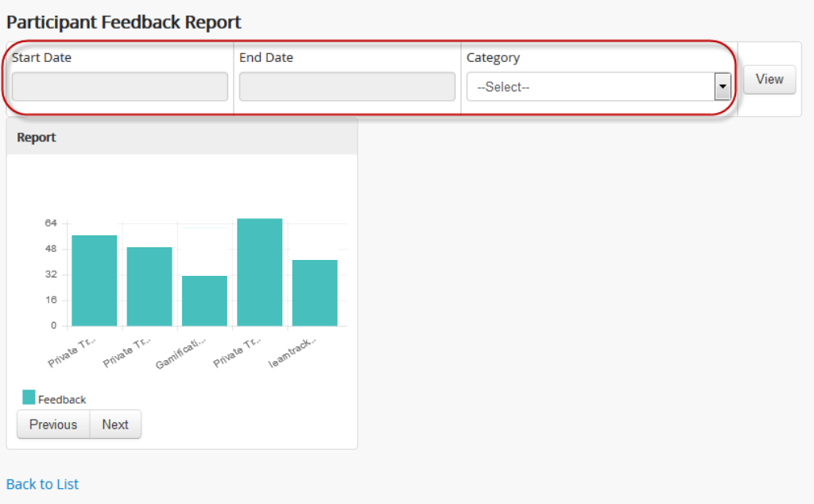
Task: Click the Next button below chart
Action: [115, 425]
